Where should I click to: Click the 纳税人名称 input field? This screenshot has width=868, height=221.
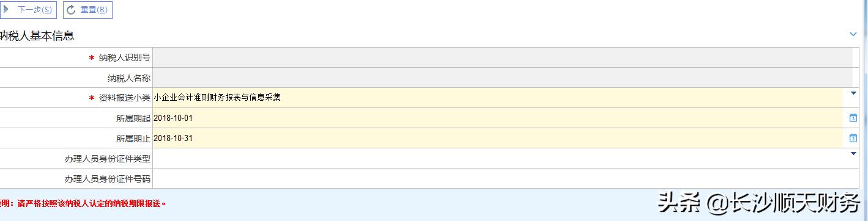[x=502, y=78]
